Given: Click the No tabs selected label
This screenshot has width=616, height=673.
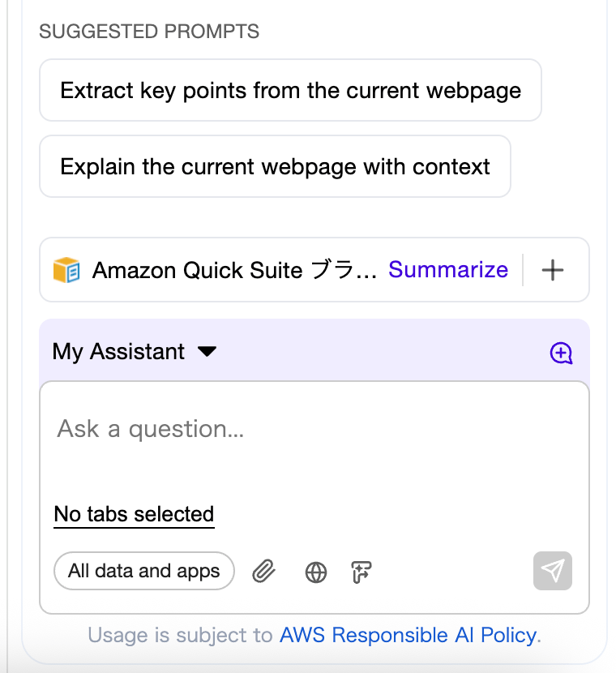Looking at the screenshot, I should (134, 514).
